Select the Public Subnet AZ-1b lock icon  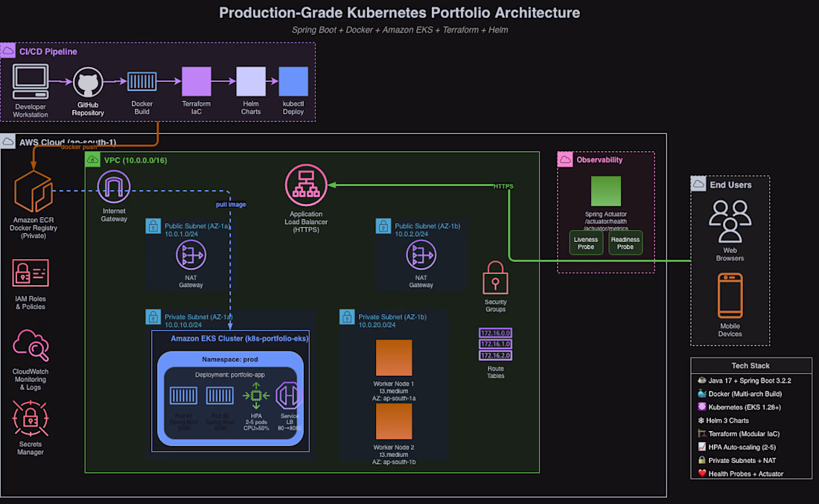click(x=383, y=226)
